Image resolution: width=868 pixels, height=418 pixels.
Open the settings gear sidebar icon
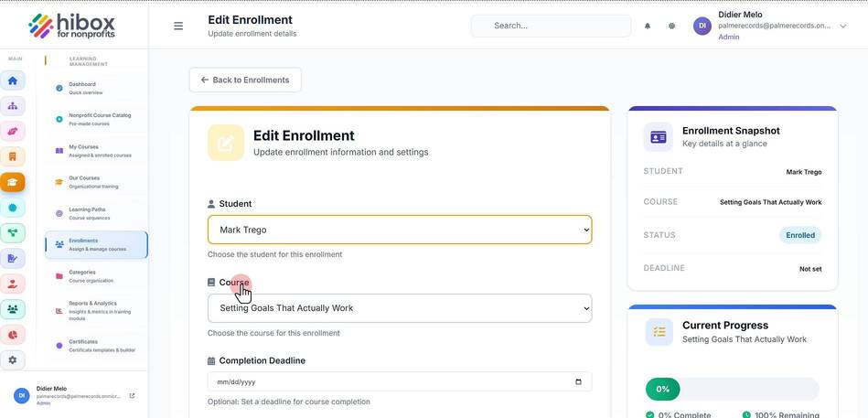coord(13,359)
